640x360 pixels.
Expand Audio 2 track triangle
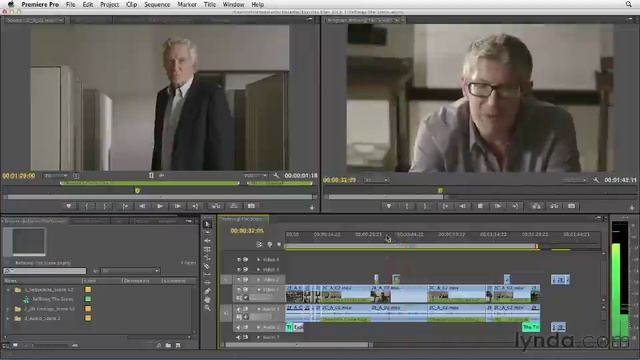tap(258, 327)
